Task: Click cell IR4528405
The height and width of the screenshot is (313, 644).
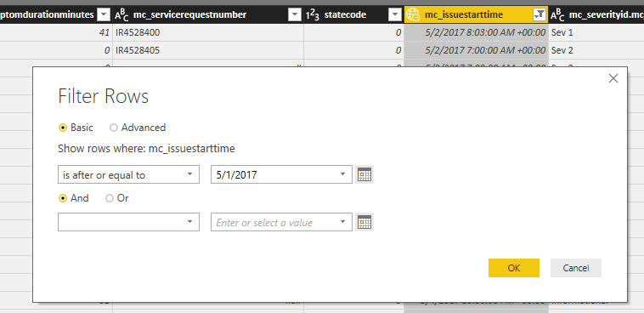Action: pos(208,50)
